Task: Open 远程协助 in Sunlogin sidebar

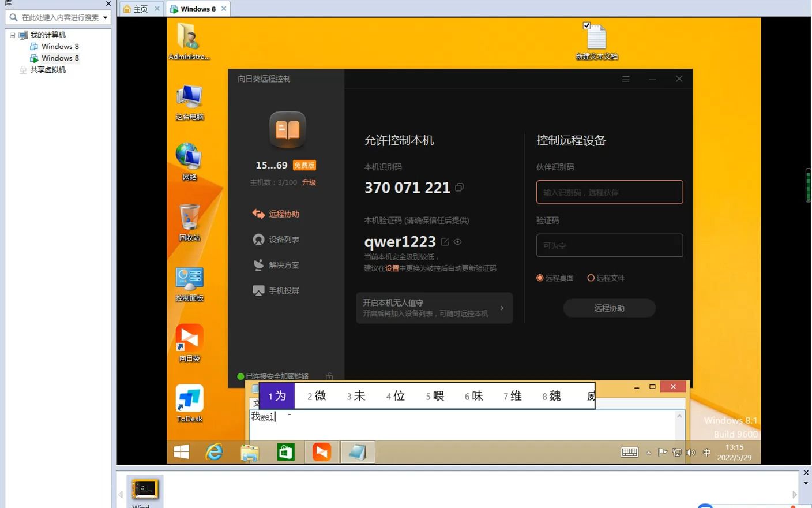Action: 276,214
